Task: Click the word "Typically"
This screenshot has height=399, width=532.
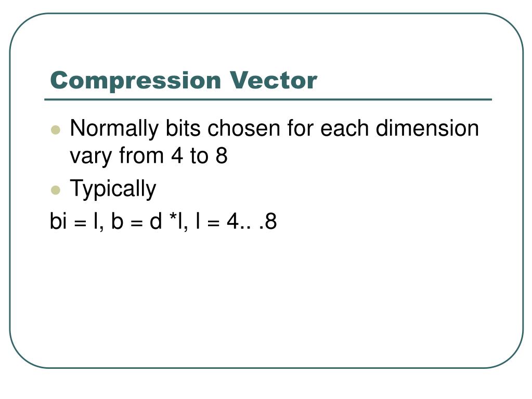Action: 113,189
